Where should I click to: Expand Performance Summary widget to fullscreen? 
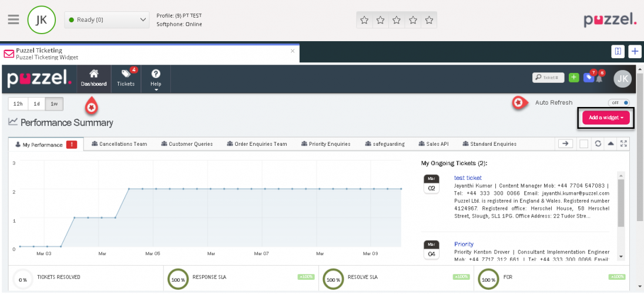pos(623,143)
